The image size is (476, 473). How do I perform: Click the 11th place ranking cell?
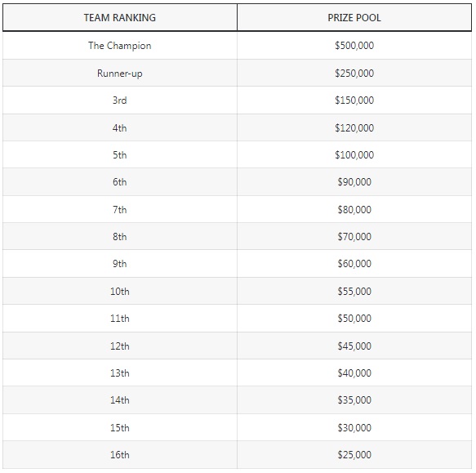[x=120, y=319]
